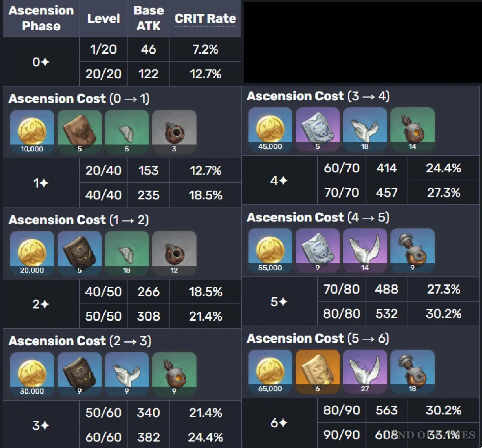The height and width of the screenshot is (448, 482).
Task: Click the Base ATK column header
Action: (148, 18)
